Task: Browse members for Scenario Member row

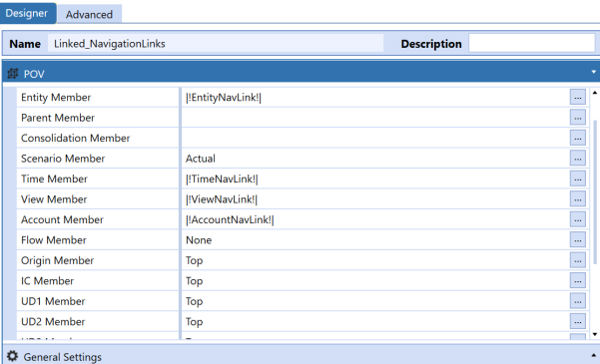Action: (x=577, y=159)
